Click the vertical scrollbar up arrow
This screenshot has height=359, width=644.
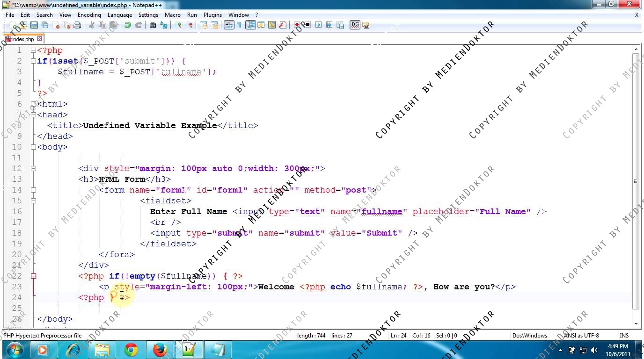coord(636,49)
